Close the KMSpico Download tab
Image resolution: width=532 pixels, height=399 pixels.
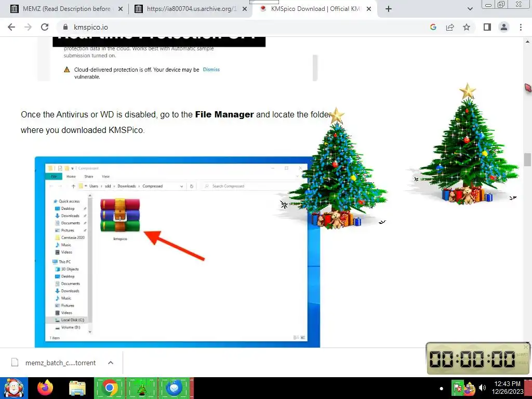[369, 9]
